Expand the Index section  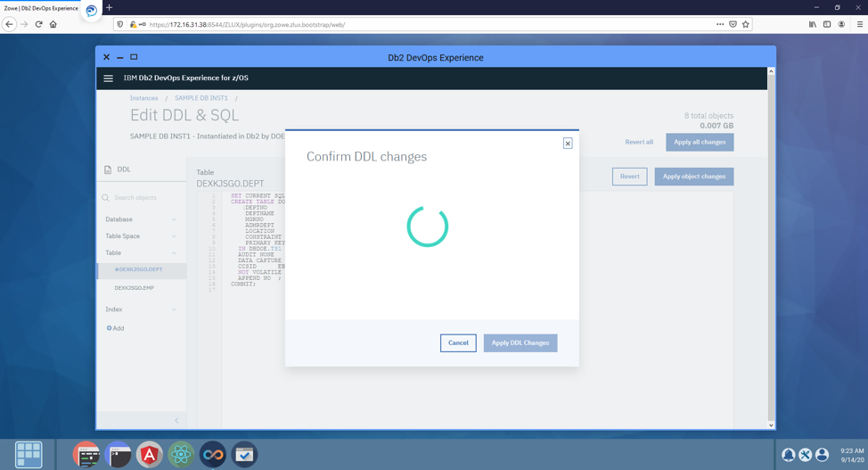pyautogui.click(x=141, y=309)
